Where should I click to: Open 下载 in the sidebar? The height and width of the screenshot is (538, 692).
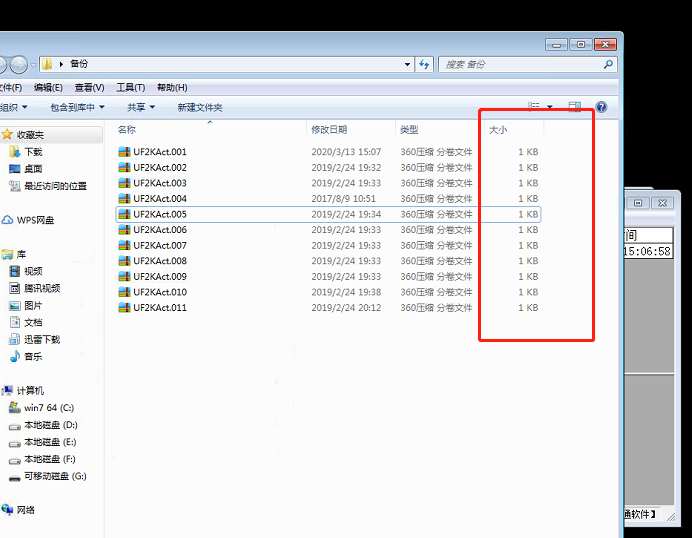pos(33,152)
